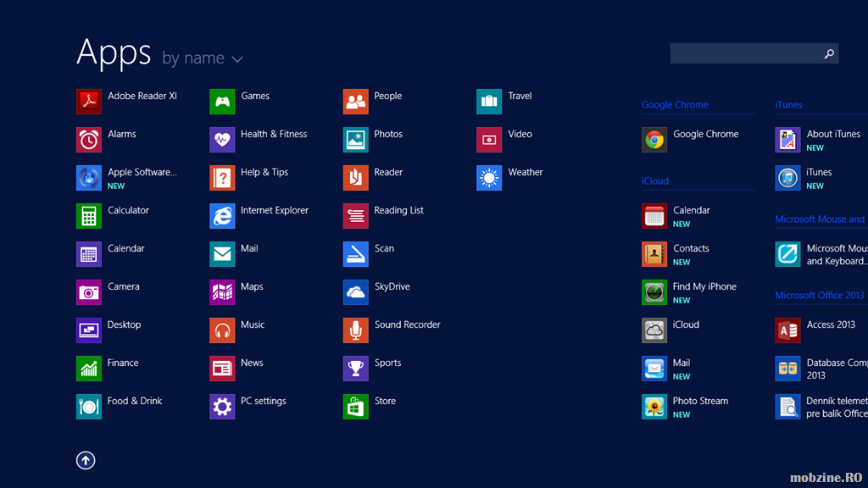Open the People app
This screenshot has height=488, width=868.
tap(373, 102)
